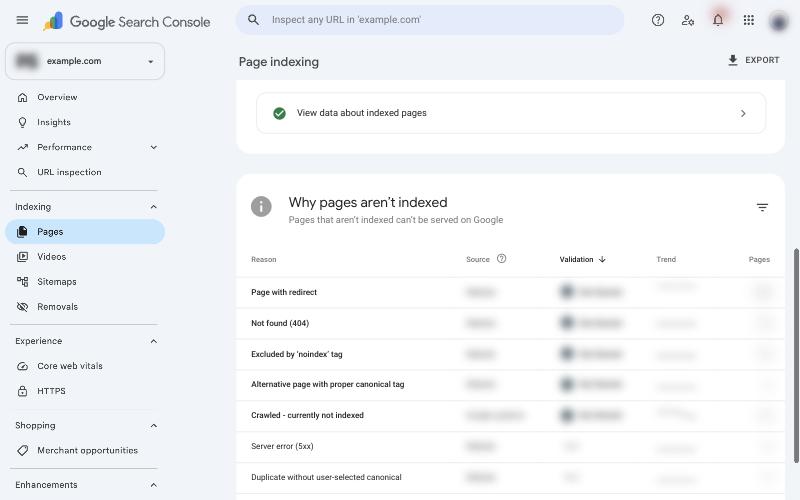
Task: Open Excluded by 'noindex' tag row
Action: (x=510, y=354)
